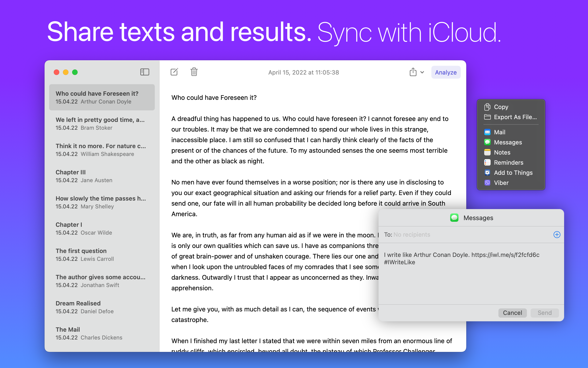Add recipient with the plus circle icon
Viewport: 588px width, 368px height.
(x=557, y=235)
